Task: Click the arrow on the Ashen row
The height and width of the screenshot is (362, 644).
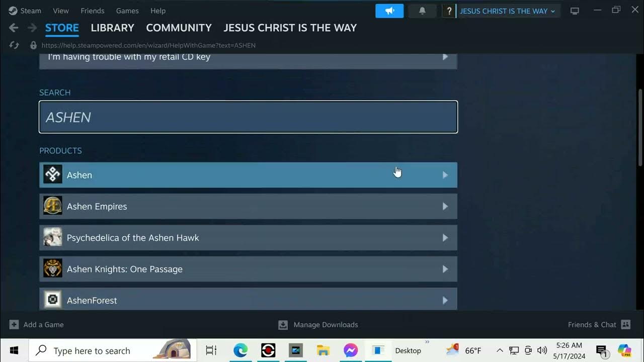Action: point(445,175)
